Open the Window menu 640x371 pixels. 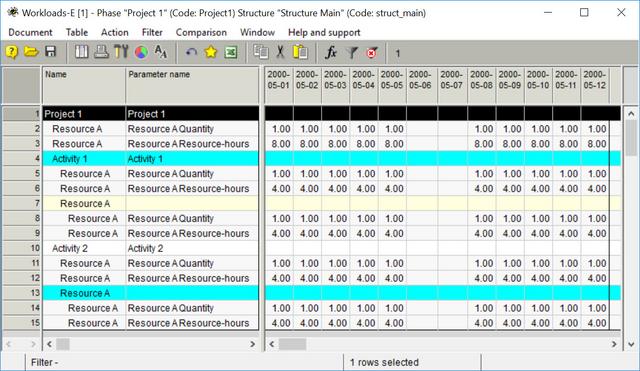click(x=258, y=32)
